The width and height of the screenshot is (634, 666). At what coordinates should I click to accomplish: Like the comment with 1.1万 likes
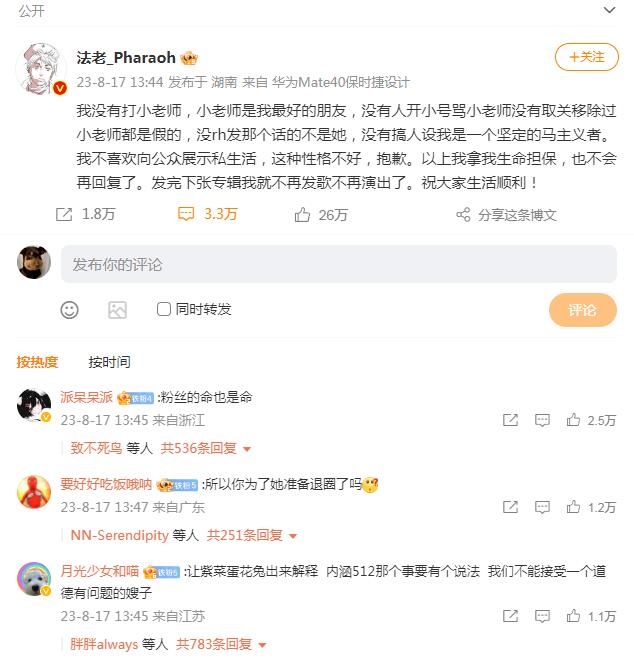(x=573, y=616)
